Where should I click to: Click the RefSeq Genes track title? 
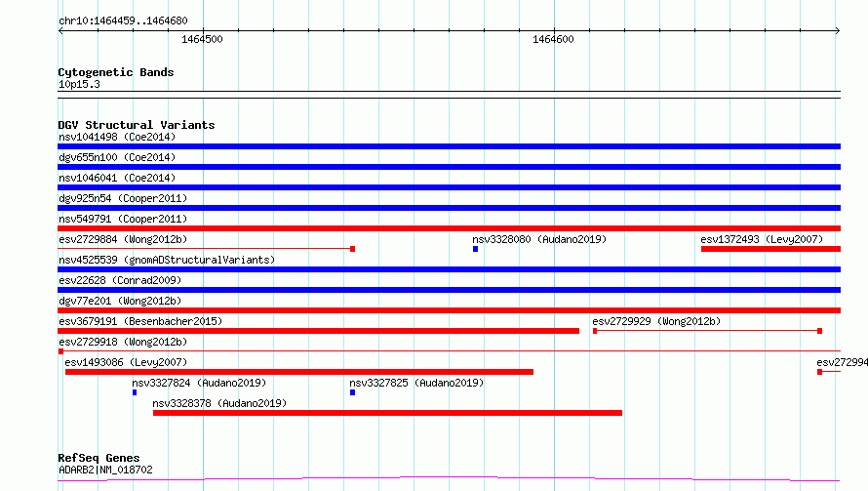(x=99, y=459)
